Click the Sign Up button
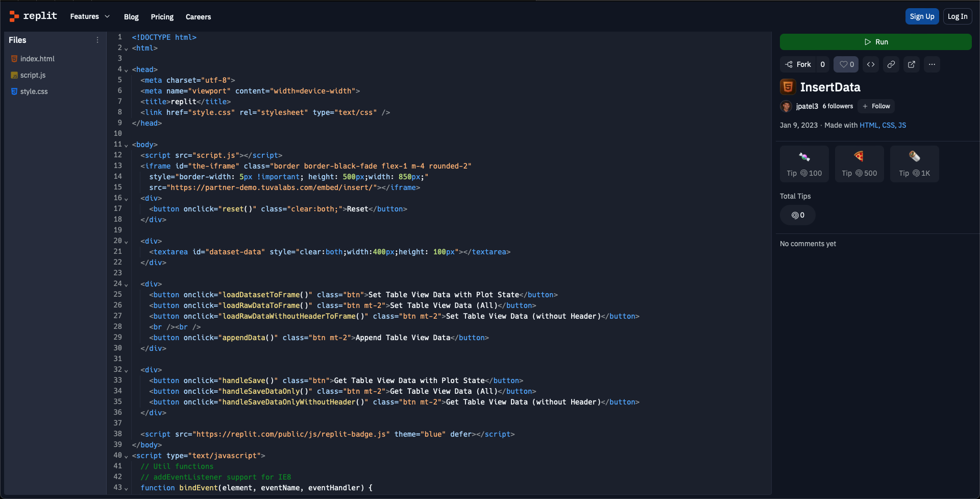 coord(922,16)
